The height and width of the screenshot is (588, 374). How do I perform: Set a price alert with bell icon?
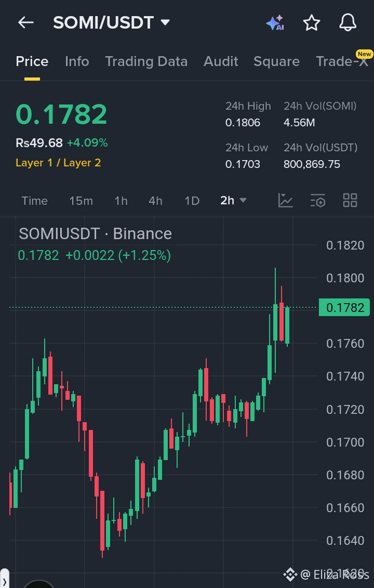tap(348, 23)
